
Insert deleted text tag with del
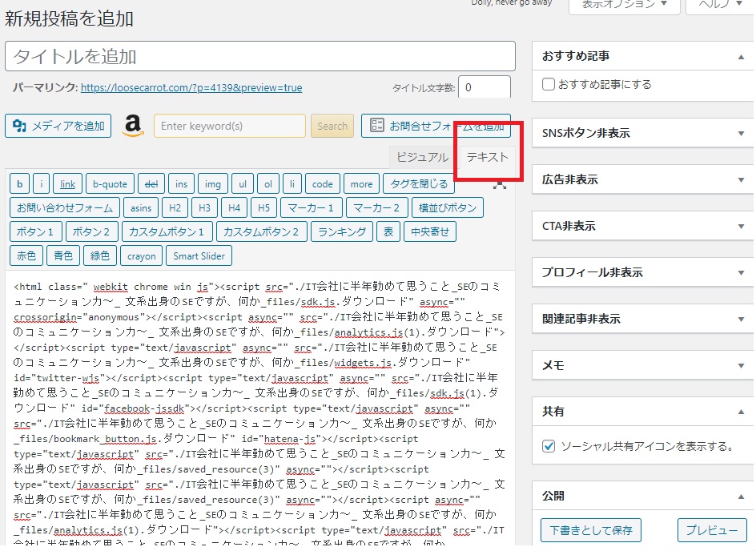(x=151, y=183)
